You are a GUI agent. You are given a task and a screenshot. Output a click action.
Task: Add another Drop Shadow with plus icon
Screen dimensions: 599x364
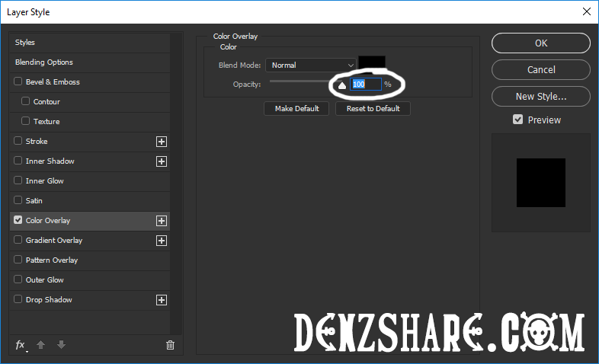162,300
